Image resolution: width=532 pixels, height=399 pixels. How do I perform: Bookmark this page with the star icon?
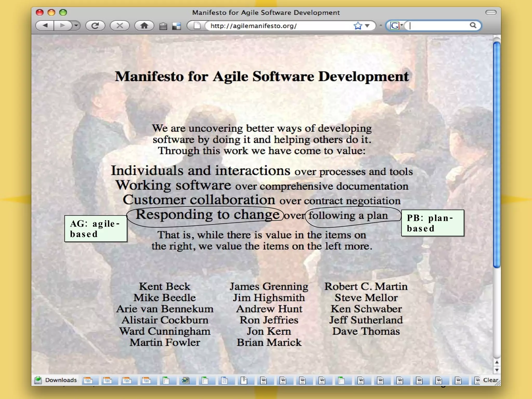tap(358, 26)
